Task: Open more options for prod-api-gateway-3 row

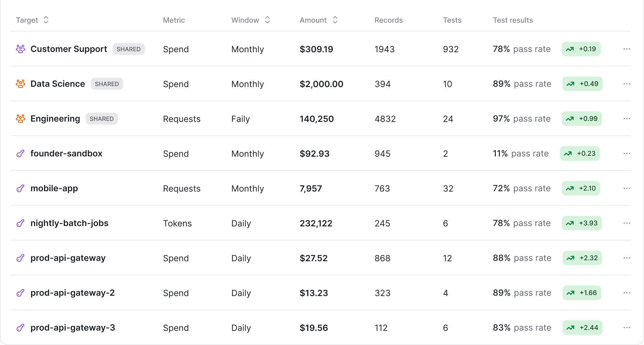Action: (x=627, y=328)
